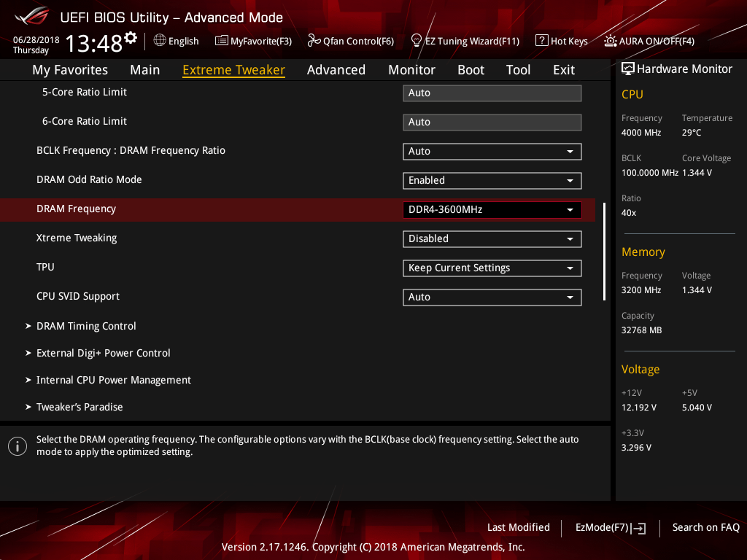
Task: Click the CPU frequency value 4000 MHz
Action: click(641, 133)
